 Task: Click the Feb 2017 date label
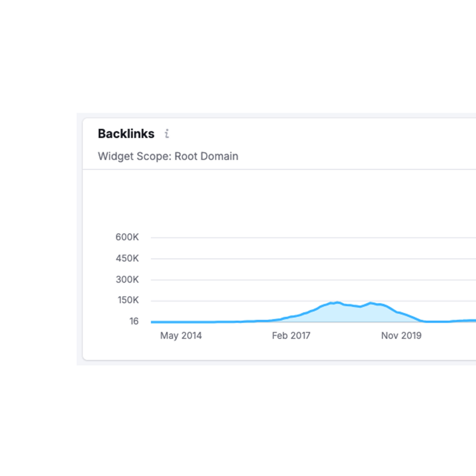coord(291,336)
